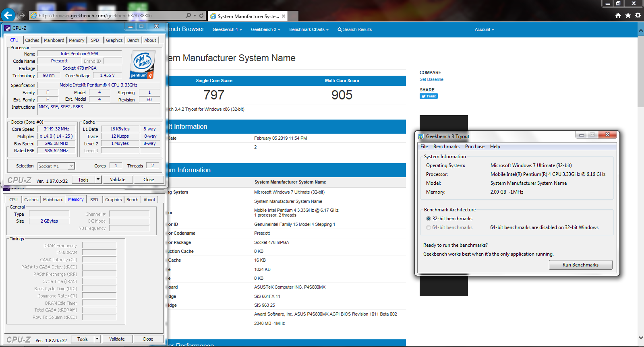This screenshot has width=644, height=347.
Task: Open the Account dropdown menu
Action: pos(484,29)
